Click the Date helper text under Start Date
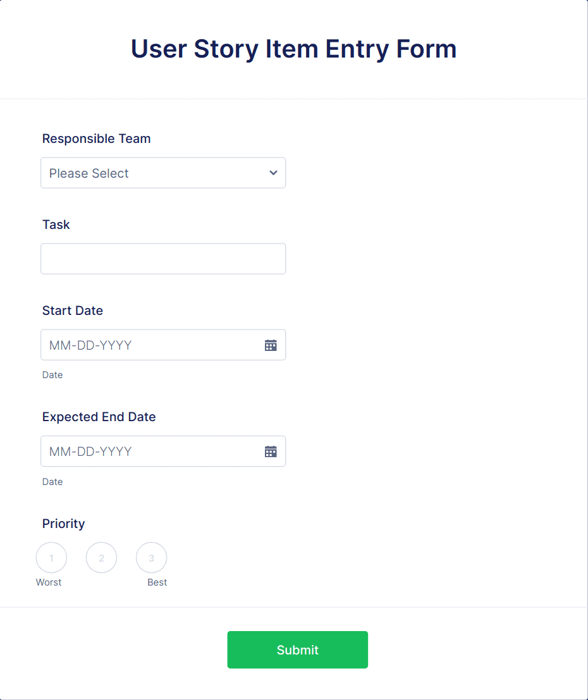The height and width of the screenshot is (700, 588). [52, 375]
